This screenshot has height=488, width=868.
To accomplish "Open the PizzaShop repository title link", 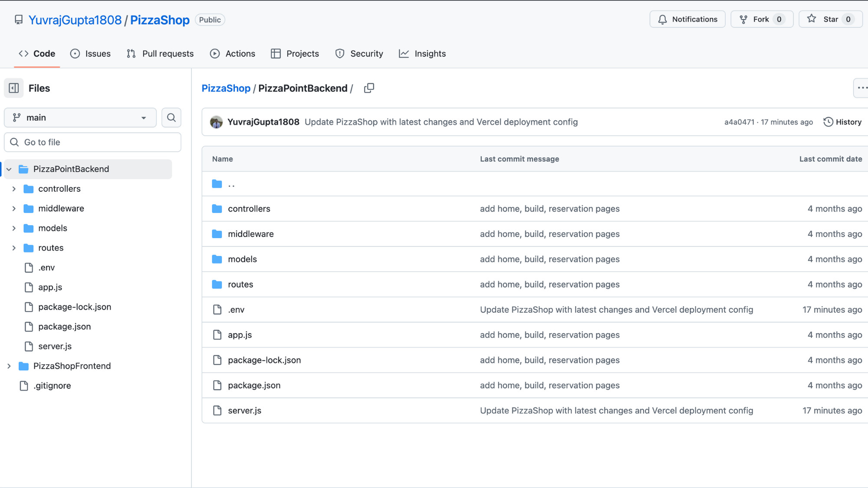I will (x=160, y=20).
